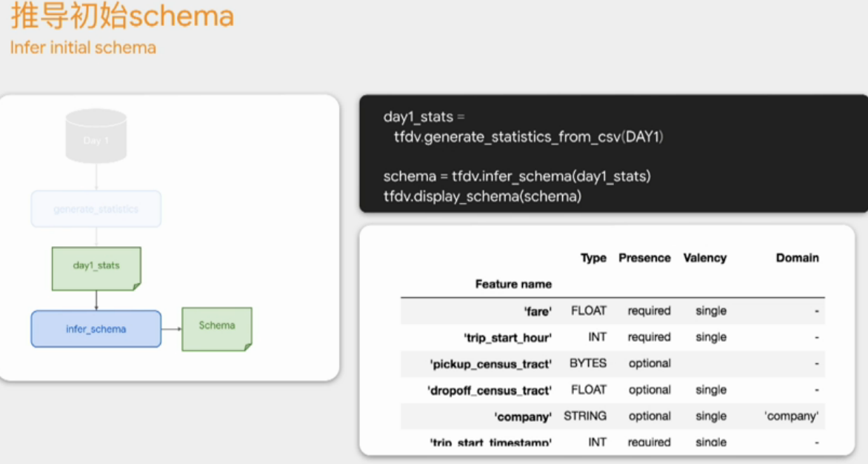Select the 'fare' feature row
The height and width of the screenshot is (464, 868).
(x=612, y=311)
